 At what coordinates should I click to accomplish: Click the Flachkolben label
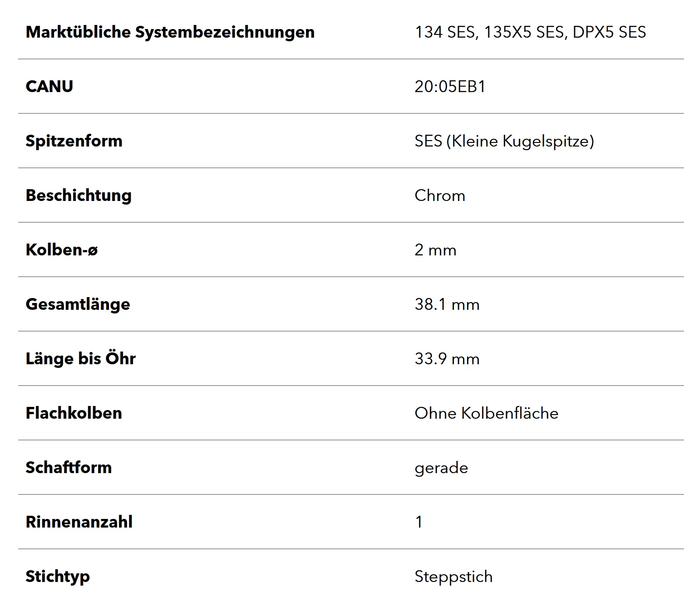[74, 413]
